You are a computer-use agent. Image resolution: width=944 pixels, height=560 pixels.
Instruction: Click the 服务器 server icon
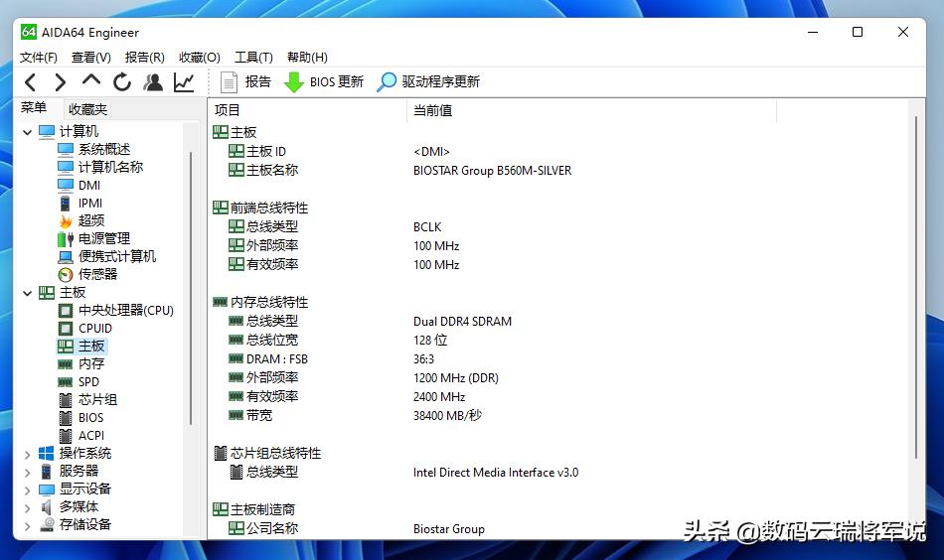[x=47, y=472]
